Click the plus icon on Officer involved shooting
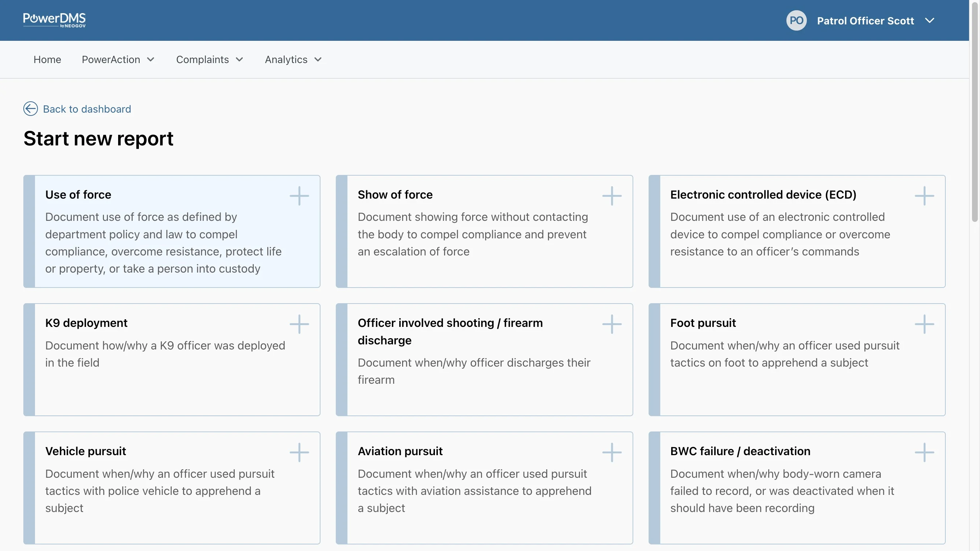Image resolution: width=980 pixels, height=551 pixels. click(x=612, y=324)
